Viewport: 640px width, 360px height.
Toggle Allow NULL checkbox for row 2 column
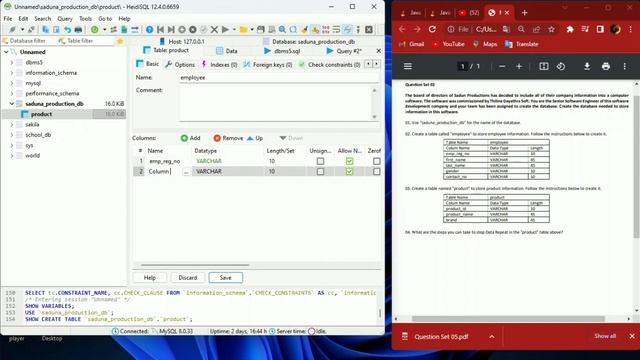pos(349,171)
